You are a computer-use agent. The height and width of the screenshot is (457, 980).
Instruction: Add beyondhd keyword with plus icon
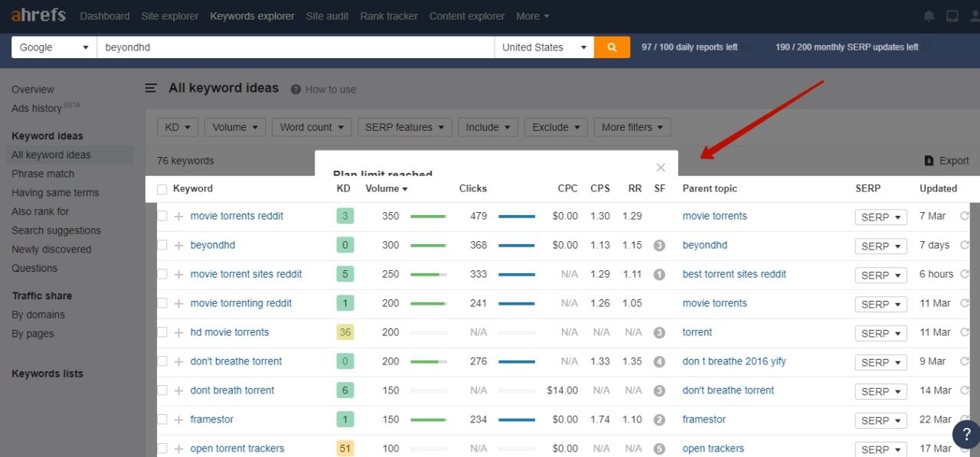[178, 246]
